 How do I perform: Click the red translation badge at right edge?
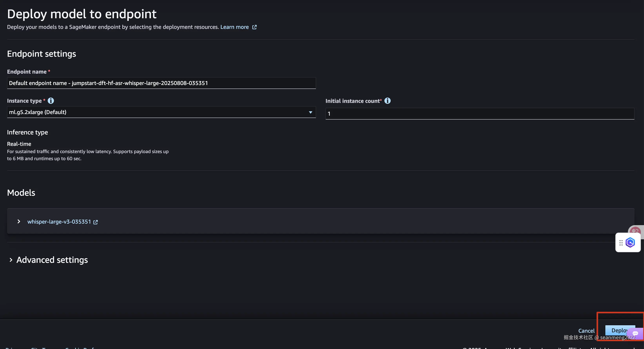635,230
